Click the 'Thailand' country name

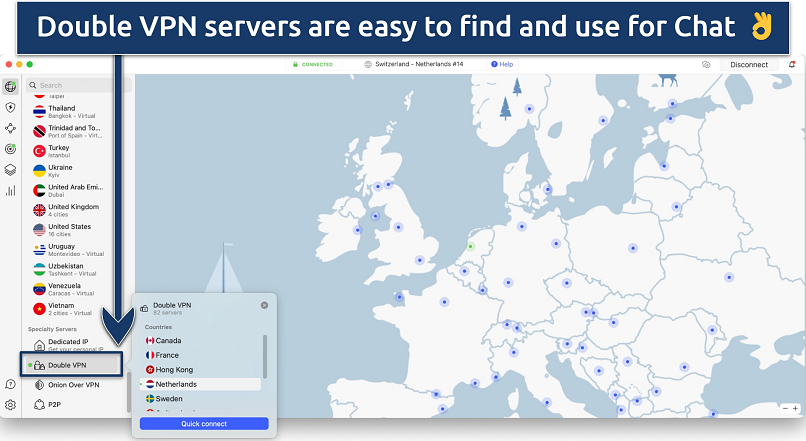pos(62,108)
